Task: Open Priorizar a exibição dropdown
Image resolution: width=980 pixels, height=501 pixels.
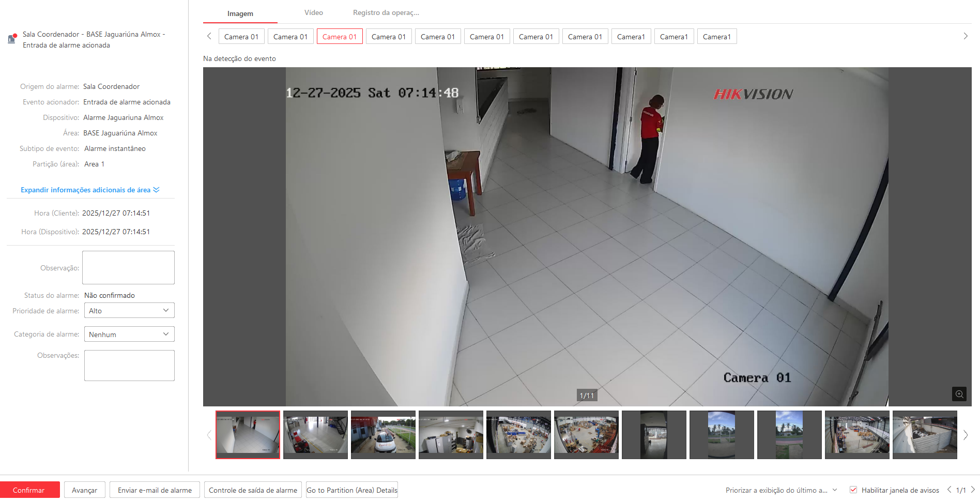Action: (781, 490)
